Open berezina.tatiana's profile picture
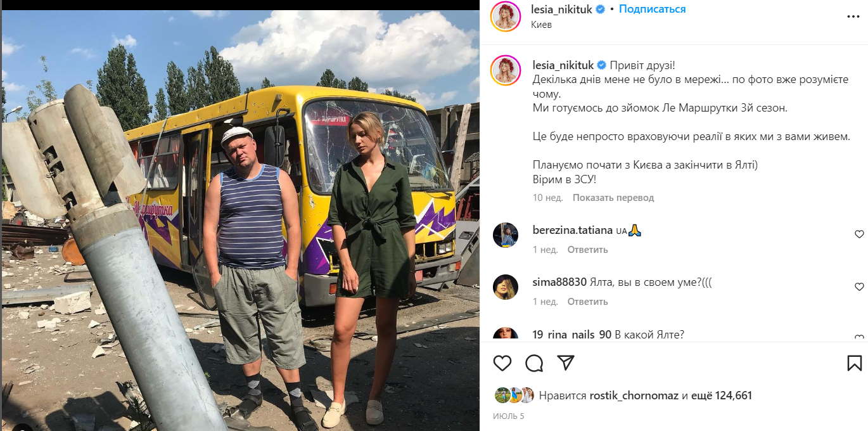The width and height of the screenshot is (868, 431). (506, 235)
